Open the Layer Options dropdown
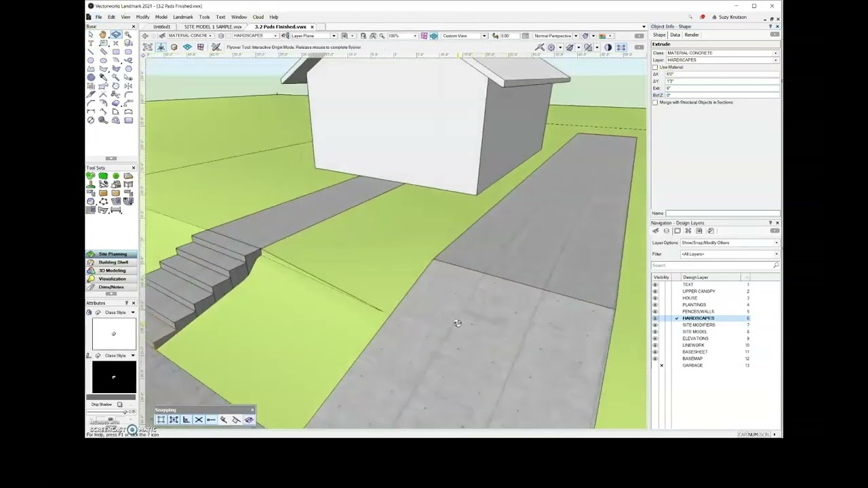The width and height of the screenshot is (868, 488). 730,243
